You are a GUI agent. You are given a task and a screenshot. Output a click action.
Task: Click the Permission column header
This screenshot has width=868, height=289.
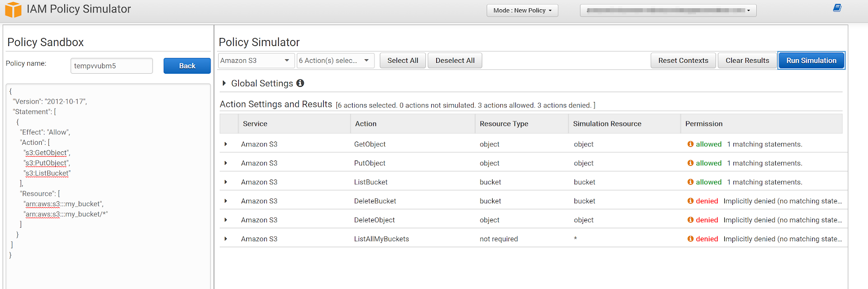[761, 124]
